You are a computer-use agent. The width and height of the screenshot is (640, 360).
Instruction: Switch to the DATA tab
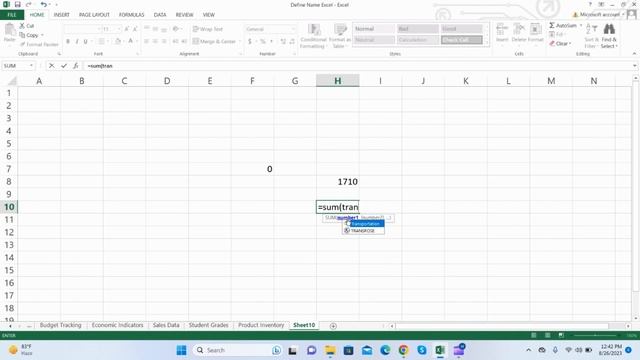coord(160,15)
